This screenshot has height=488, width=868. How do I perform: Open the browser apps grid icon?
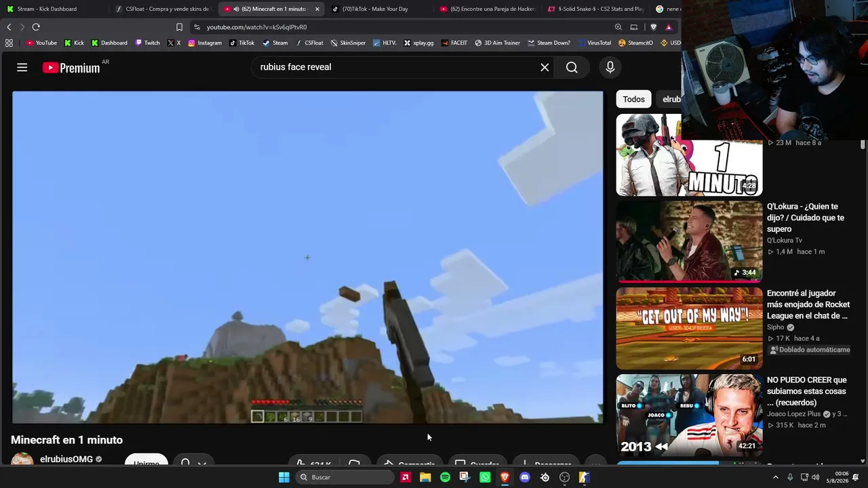(x=9, y=43)
